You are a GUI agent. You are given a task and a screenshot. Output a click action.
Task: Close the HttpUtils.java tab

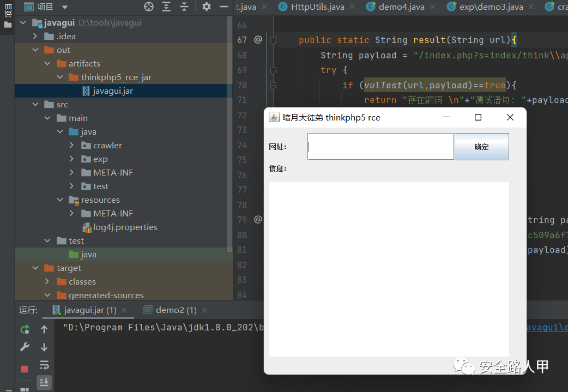click(352, 7)
